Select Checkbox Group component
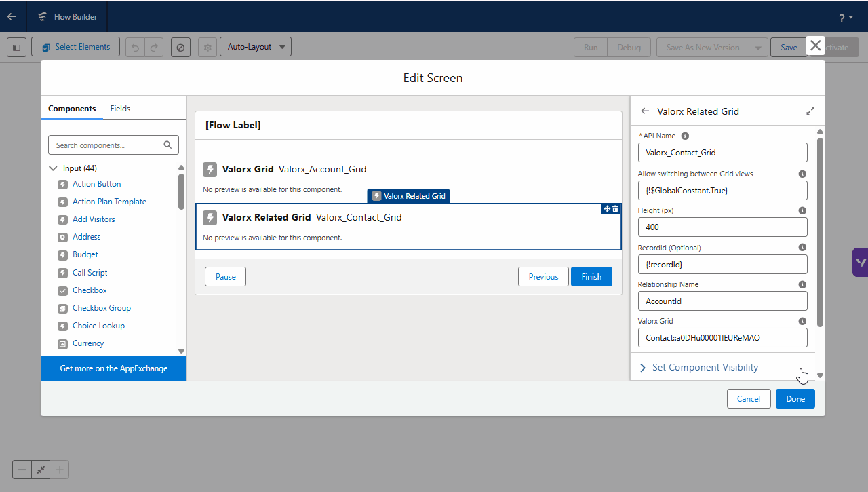868x492 pixels. point(101,308)
